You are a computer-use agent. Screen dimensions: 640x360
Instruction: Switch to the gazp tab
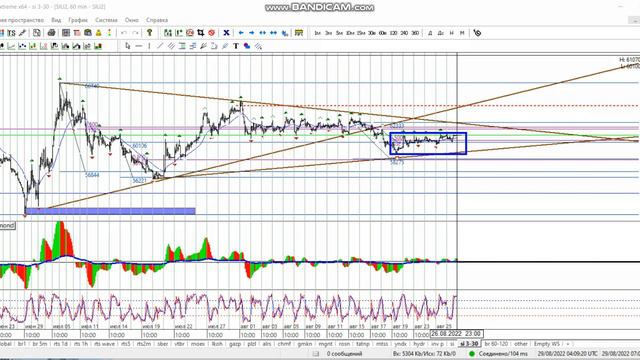(x=235, y=344)
